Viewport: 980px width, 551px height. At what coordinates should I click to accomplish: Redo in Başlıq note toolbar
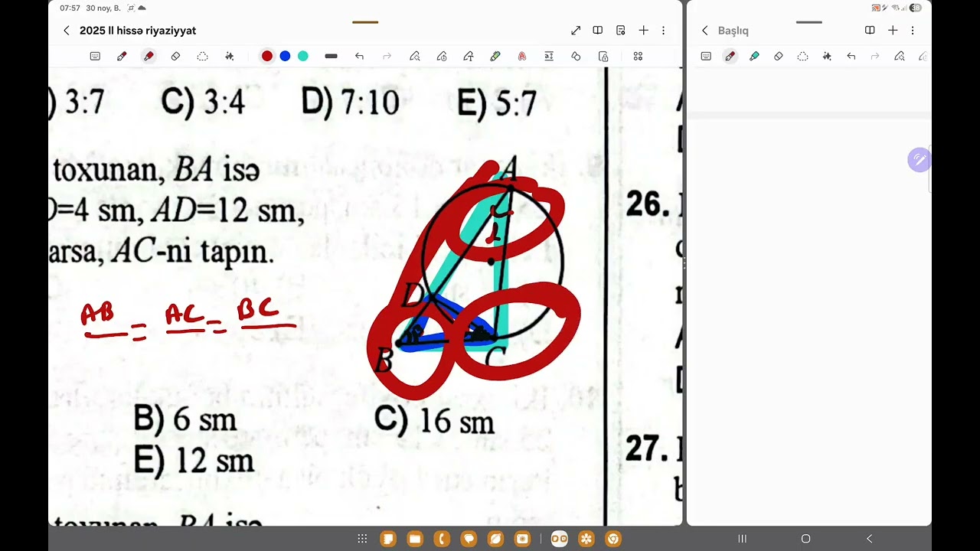(x=875, y=56)
